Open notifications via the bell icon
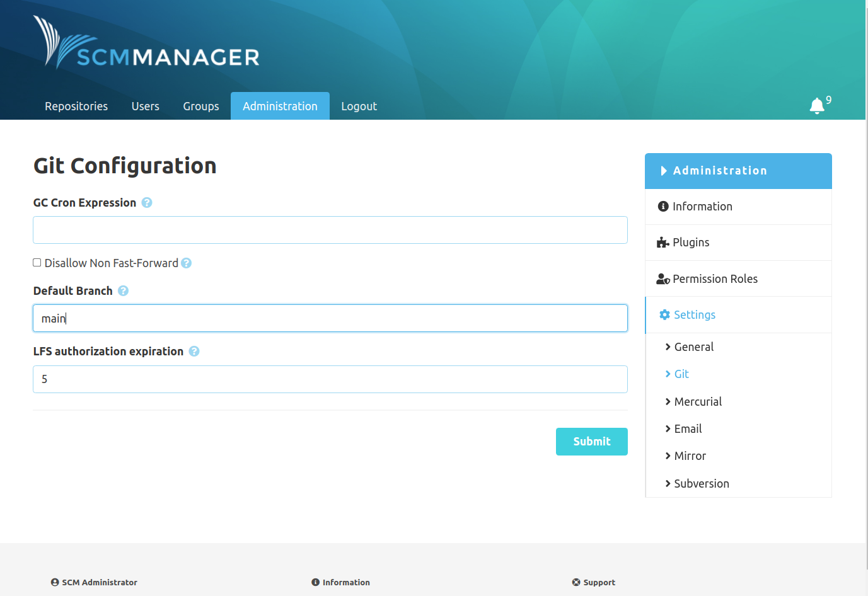 [816, 105]
